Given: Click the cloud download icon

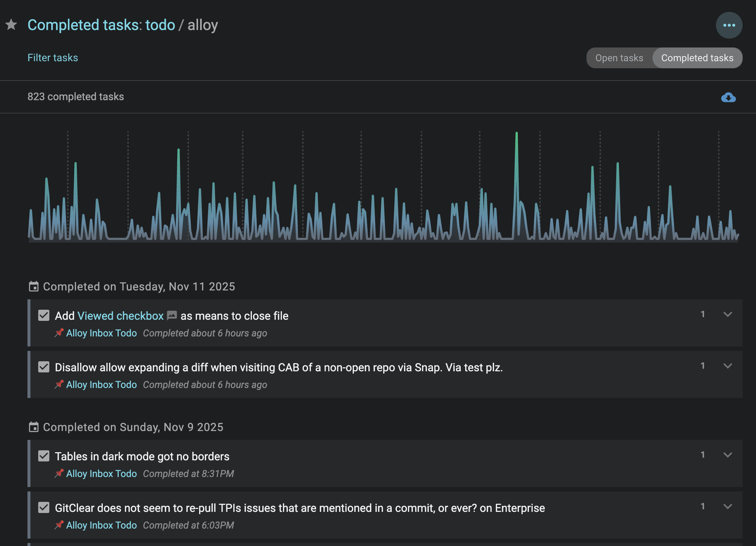Looking at the screenshot, I should coord(728,98).
